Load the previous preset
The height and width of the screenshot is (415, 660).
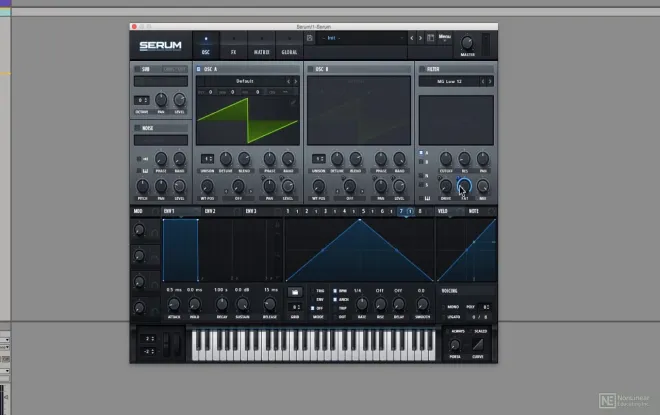412,38
